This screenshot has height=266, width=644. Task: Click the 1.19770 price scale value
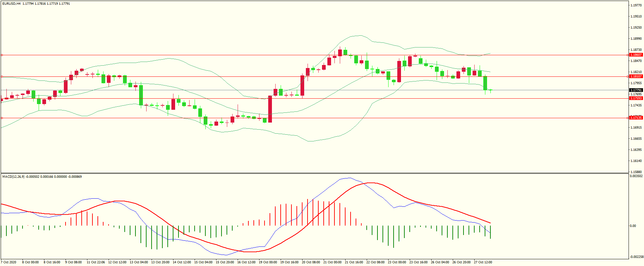636,5
